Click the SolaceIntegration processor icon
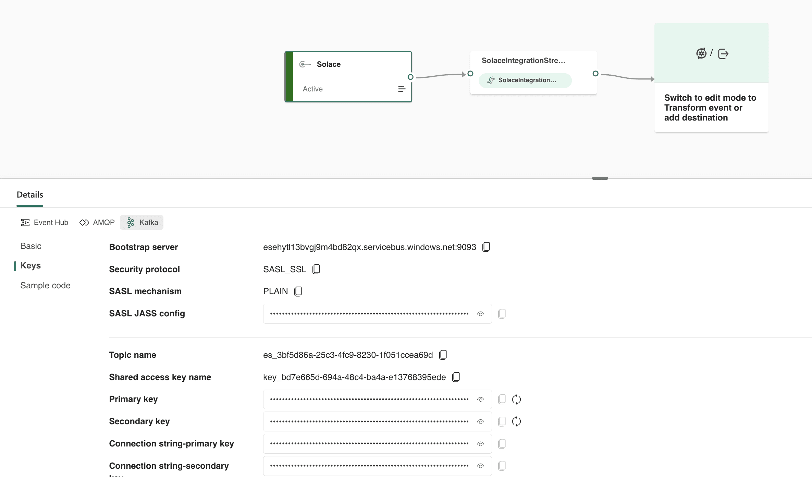 [x=491, y=79]
